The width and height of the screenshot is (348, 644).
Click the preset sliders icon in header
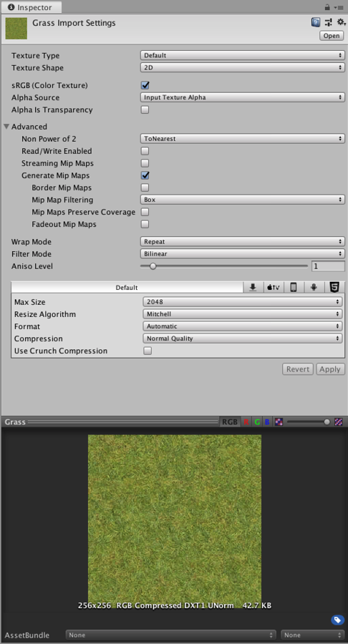pyautogui.click(x=328, y=22)
